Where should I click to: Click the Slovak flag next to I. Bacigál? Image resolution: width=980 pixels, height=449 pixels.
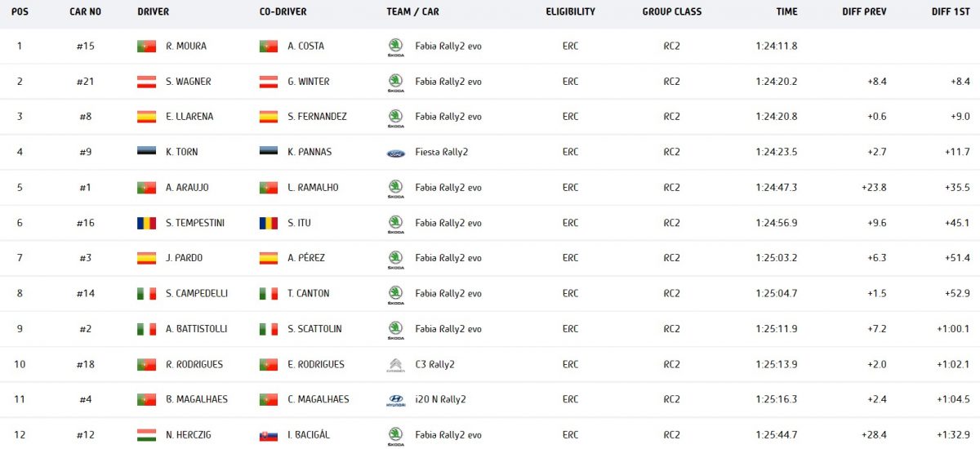[269, 435]
